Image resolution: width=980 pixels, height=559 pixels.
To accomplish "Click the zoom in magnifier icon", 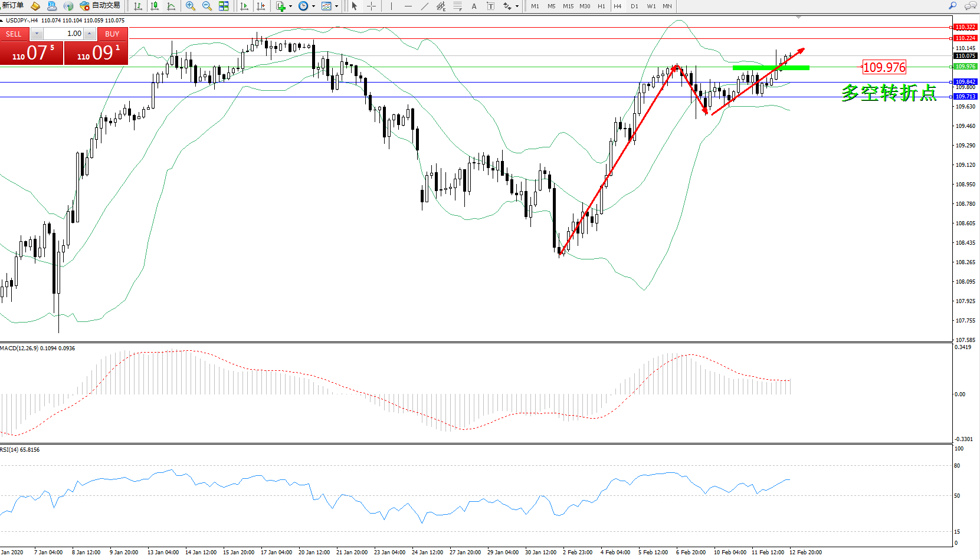I will [190, 6].
